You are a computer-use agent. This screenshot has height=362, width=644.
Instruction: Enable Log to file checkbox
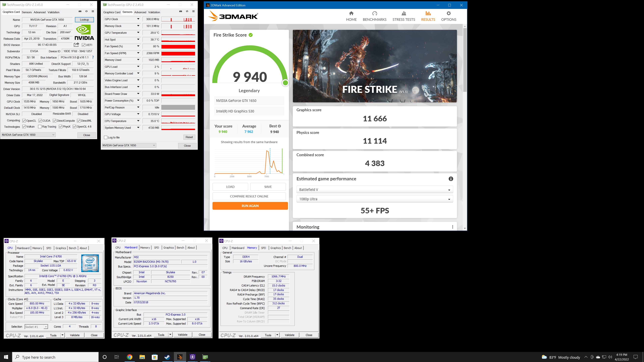[106, 137]
